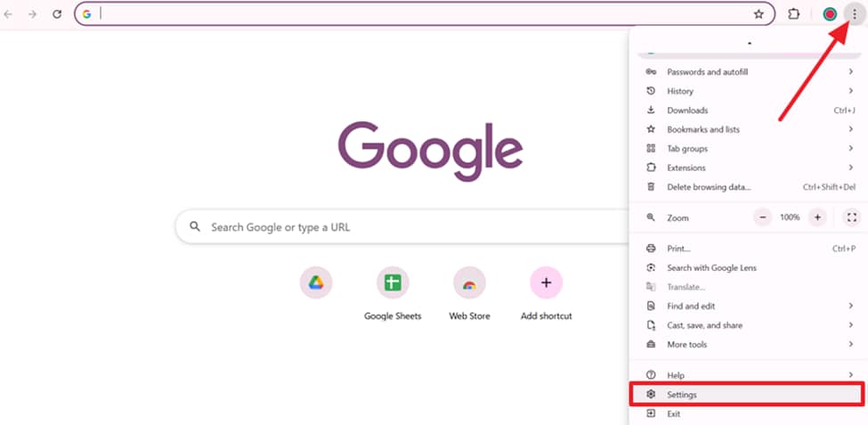This screenshot has width=868, height=425.
Task: Open Find and edit submenu
Action: tap(749, 306)
